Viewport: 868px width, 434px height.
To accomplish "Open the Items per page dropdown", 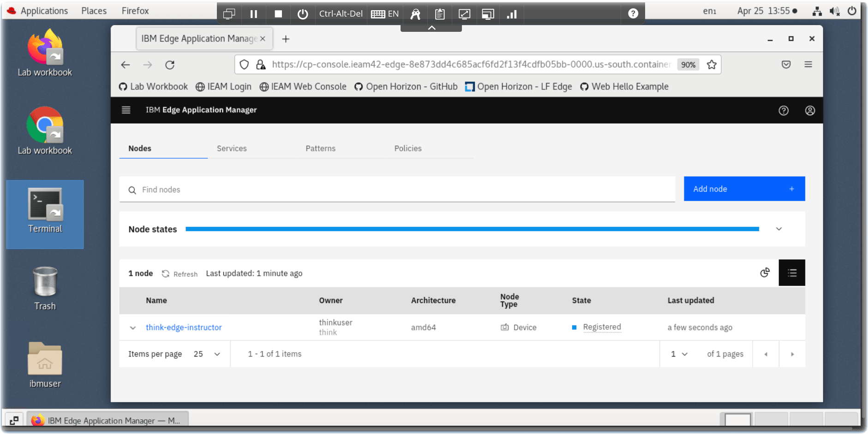I will pos(207,354).
